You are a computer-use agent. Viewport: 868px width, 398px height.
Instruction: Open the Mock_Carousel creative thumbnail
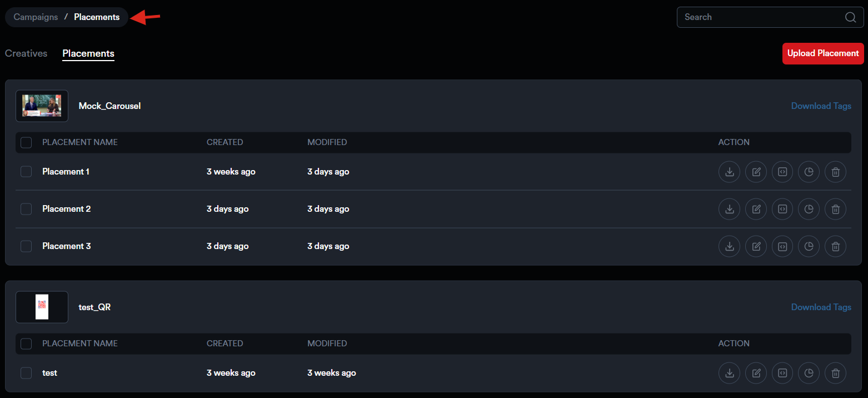pyautogui.click(x=42, y=106)
